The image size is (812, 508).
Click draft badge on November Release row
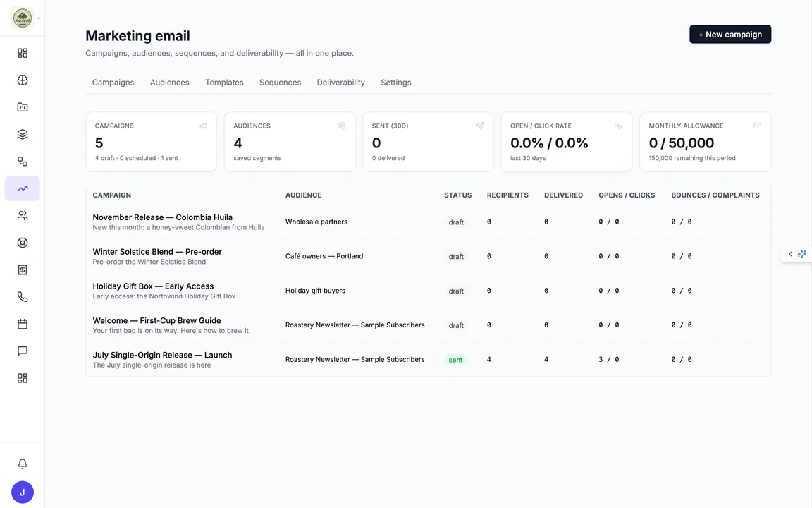coord(456,222)
